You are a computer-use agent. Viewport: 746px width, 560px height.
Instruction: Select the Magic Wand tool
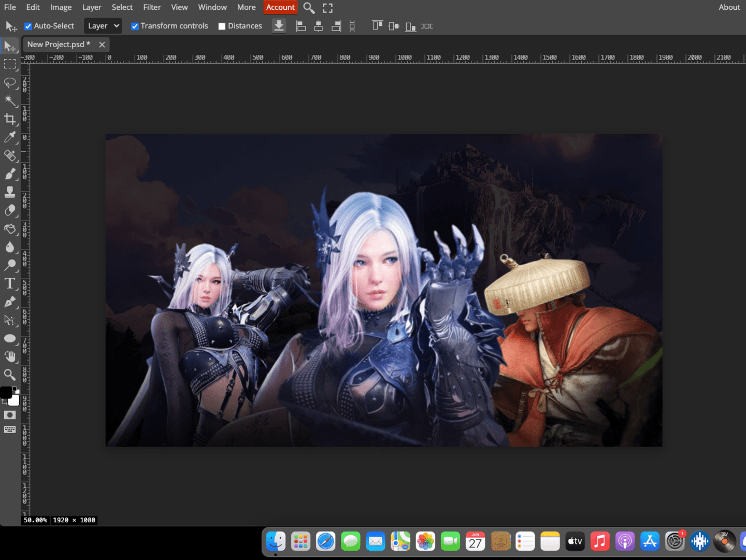10,100
